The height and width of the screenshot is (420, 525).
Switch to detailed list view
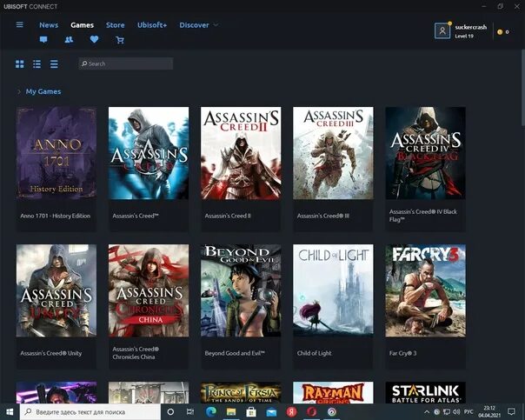(x=37, y=64)
